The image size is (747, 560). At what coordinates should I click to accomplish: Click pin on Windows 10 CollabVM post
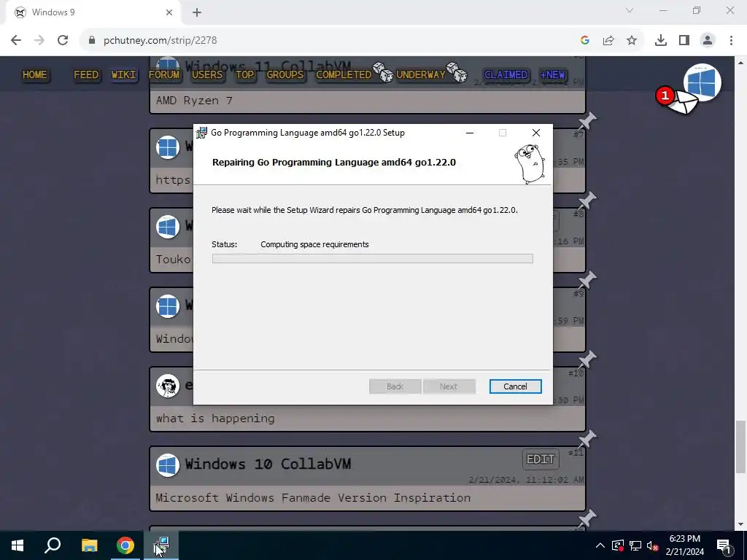587,440
